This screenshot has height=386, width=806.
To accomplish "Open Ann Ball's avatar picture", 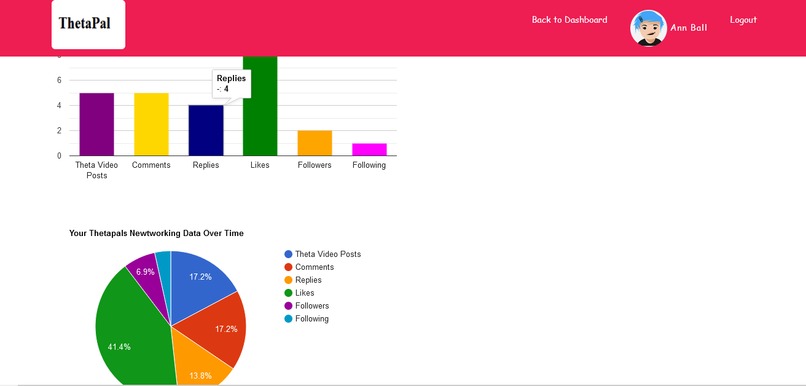I will pyautogui.click(x=648, y=28).
